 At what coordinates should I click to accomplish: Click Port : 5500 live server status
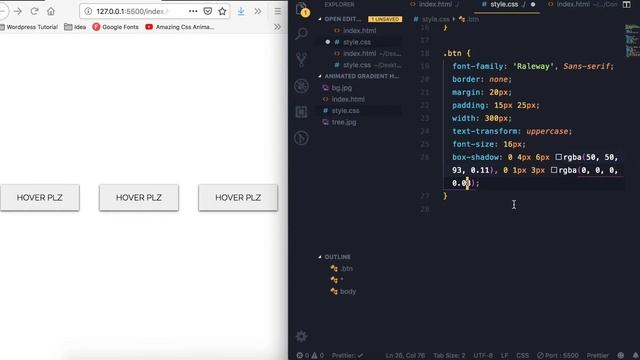[558, 356]
